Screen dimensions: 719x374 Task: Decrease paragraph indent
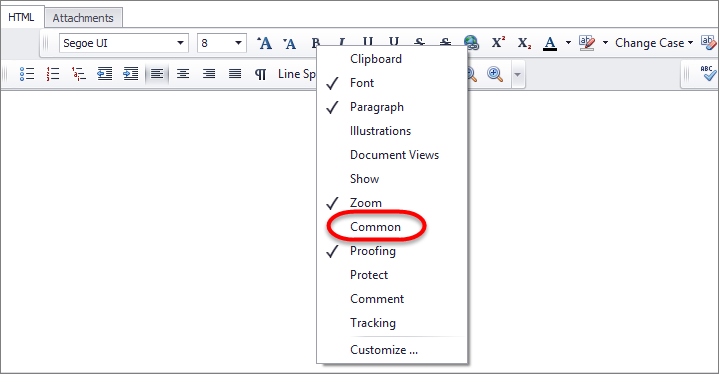[x=105, y=74]
